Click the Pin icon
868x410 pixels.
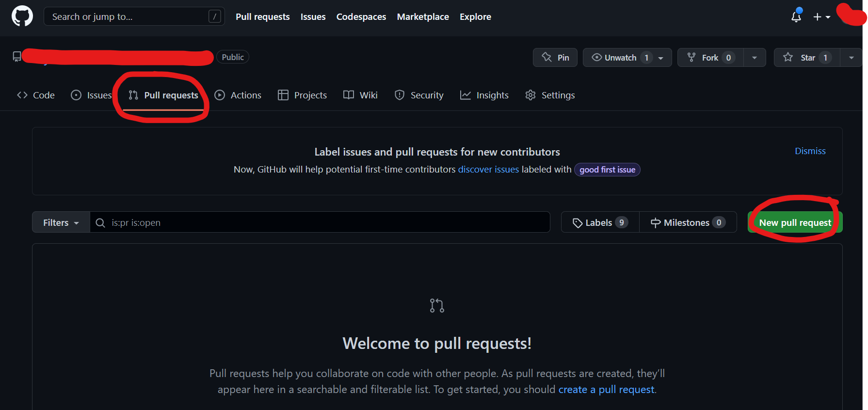point(547,57)
